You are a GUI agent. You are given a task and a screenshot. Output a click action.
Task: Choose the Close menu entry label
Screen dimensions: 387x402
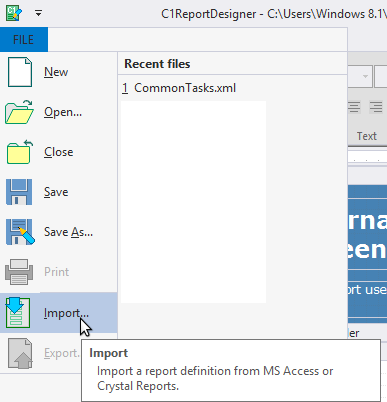coord(59,152)
